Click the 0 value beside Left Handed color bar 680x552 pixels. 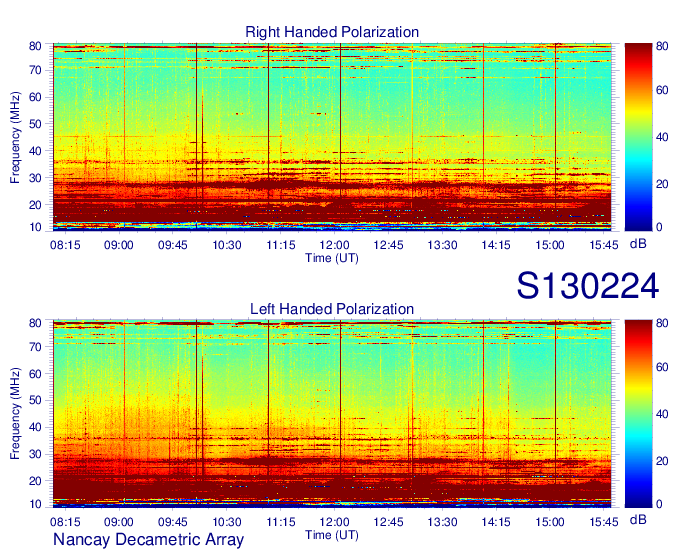(x=659, y=504)
